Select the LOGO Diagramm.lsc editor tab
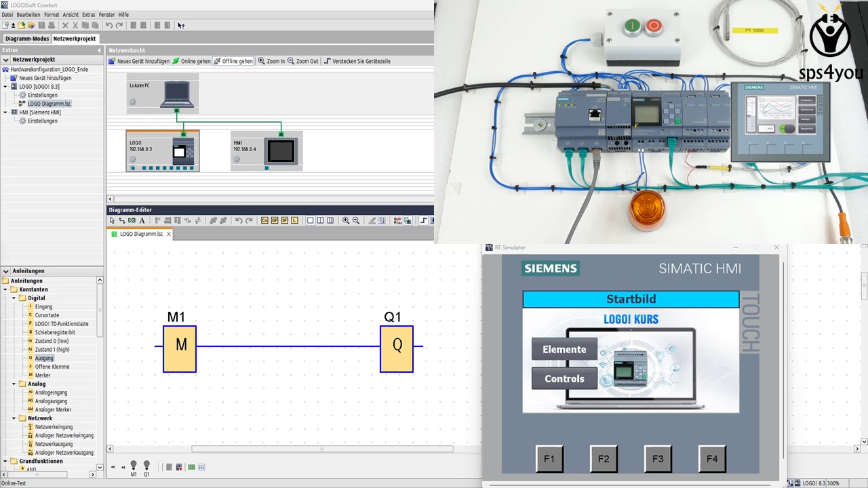This screenshot has height=488, width=868. click(141, 234)
